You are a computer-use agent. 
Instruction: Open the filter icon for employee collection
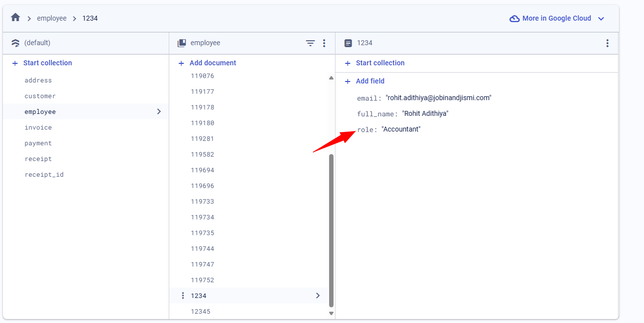(310, 43)
